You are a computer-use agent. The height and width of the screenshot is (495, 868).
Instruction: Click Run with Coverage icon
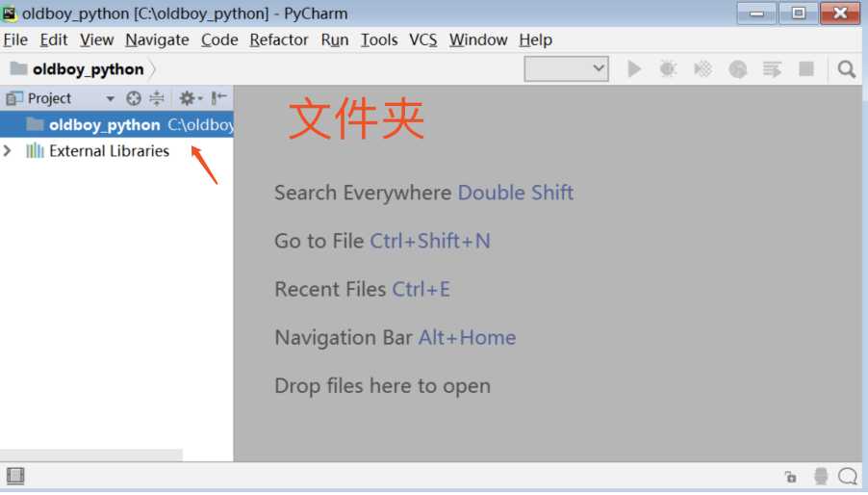click(703, 69)
